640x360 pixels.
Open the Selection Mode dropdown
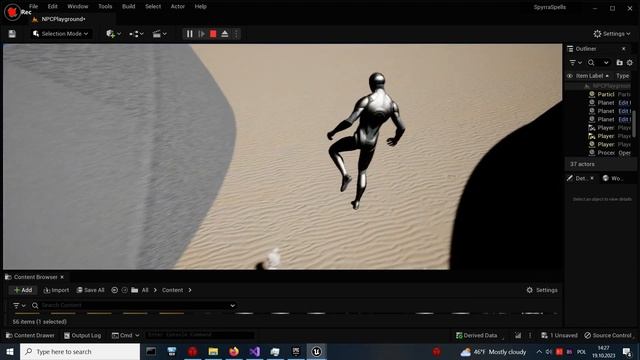(x=60, y=34)
